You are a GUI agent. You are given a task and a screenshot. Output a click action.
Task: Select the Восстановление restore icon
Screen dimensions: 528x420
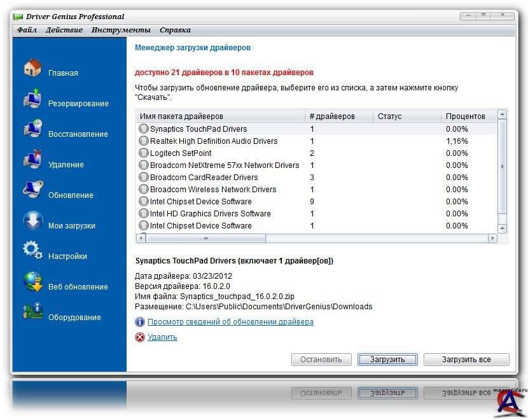point(32,129)
